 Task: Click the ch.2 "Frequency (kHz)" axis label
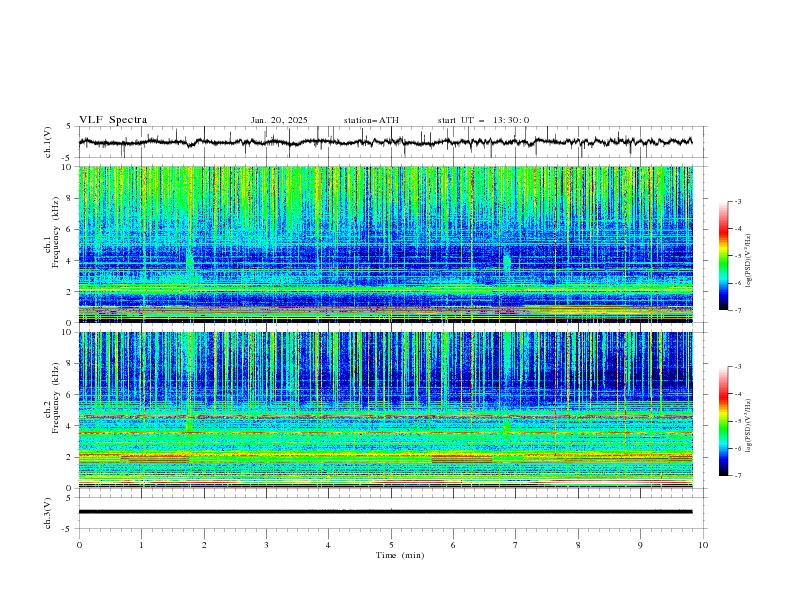click(55, 397)
